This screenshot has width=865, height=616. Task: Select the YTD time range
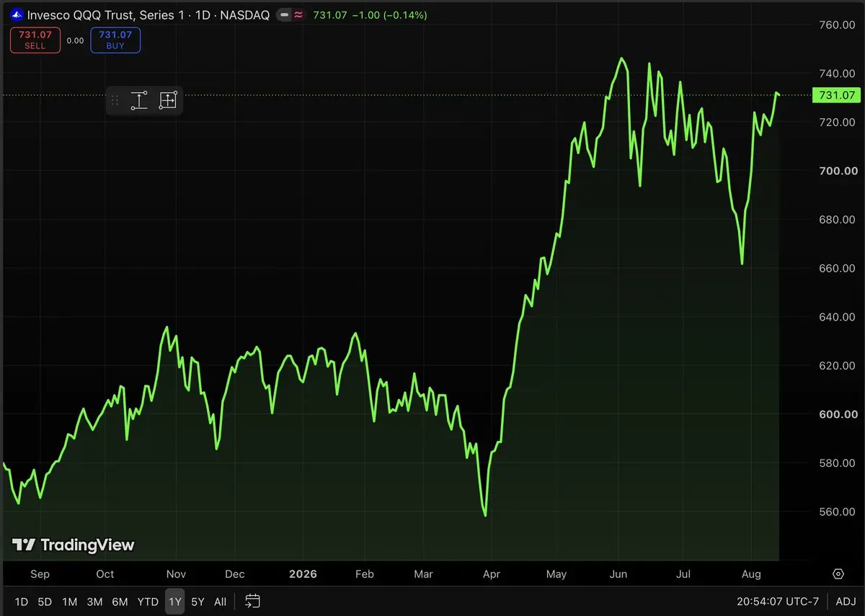148,602
